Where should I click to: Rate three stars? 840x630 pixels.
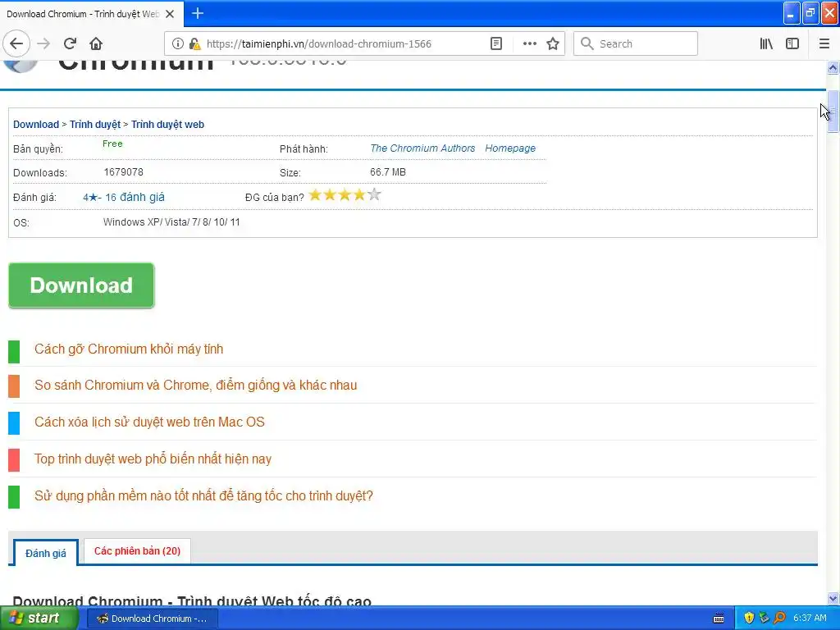345,195
